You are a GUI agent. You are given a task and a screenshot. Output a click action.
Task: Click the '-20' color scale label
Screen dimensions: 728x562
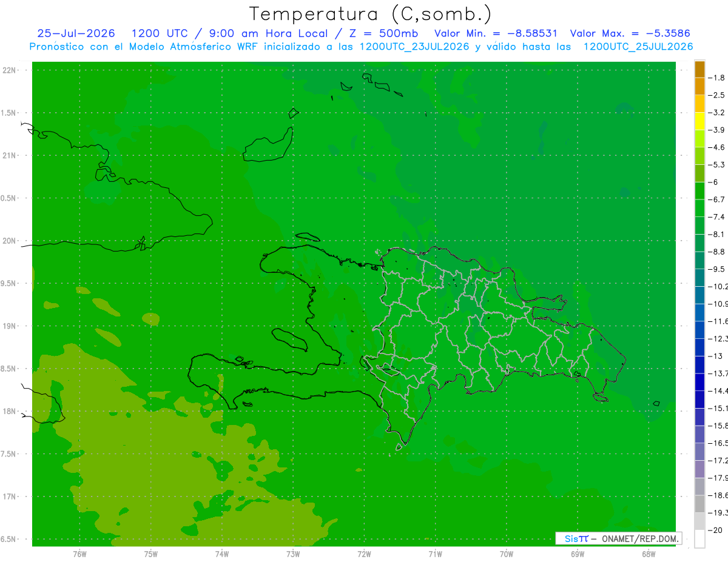[x=716, y=530]
